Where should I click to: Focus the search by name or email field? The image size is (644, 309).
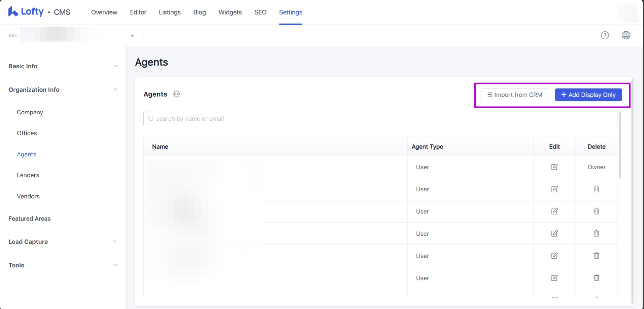coord(380,119)
